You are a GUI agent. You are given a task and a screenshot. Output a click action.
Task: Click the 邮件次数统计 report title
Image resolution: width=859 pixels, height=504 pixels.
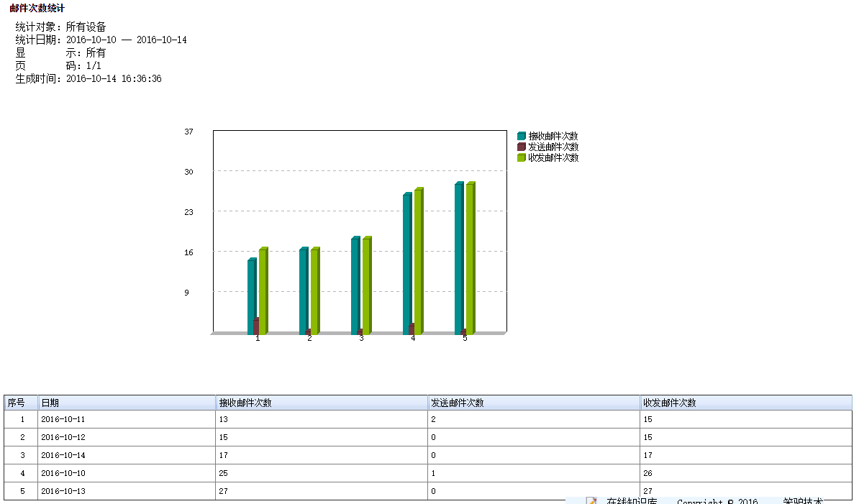41,8
